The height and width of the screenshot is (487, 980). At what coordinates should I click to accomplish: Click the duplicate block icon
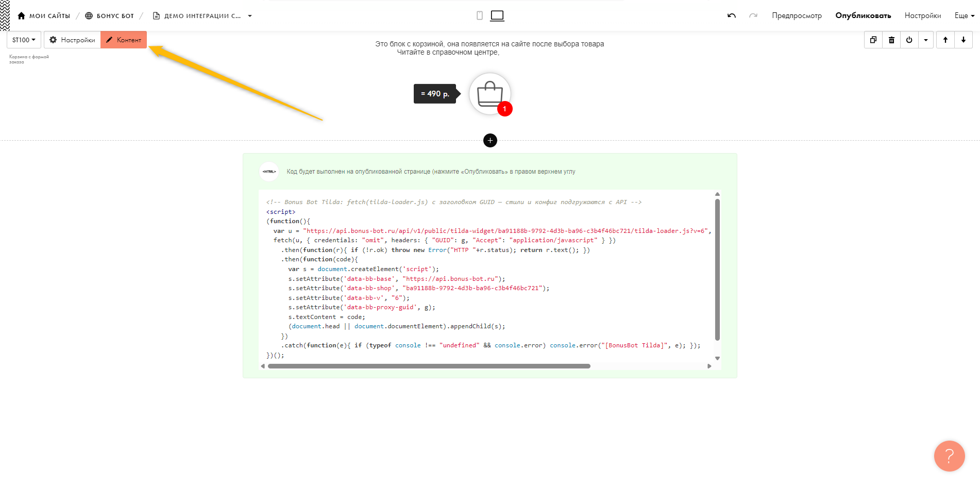click(x=873, y=40)
